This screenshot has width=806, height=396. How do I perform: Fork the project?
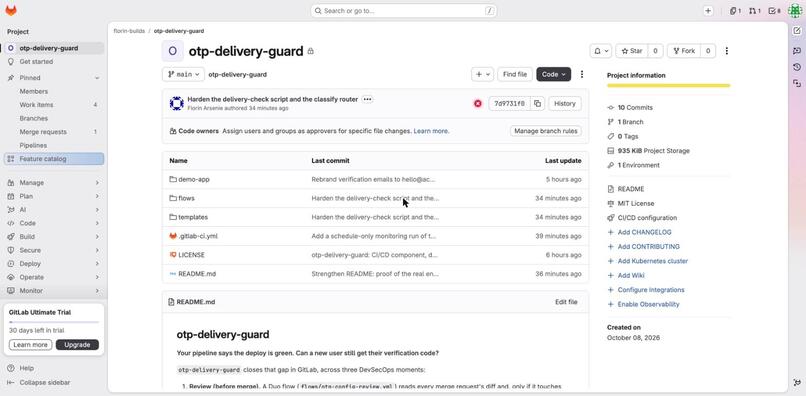[683, 51]
